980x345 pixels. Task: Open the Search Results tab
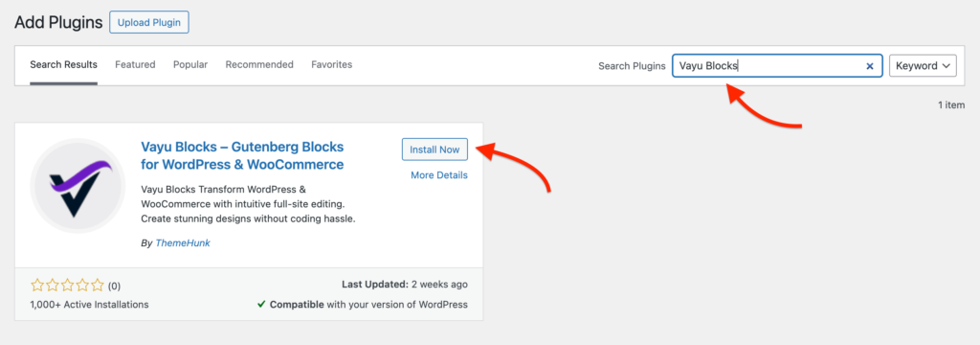pos(64,64)
